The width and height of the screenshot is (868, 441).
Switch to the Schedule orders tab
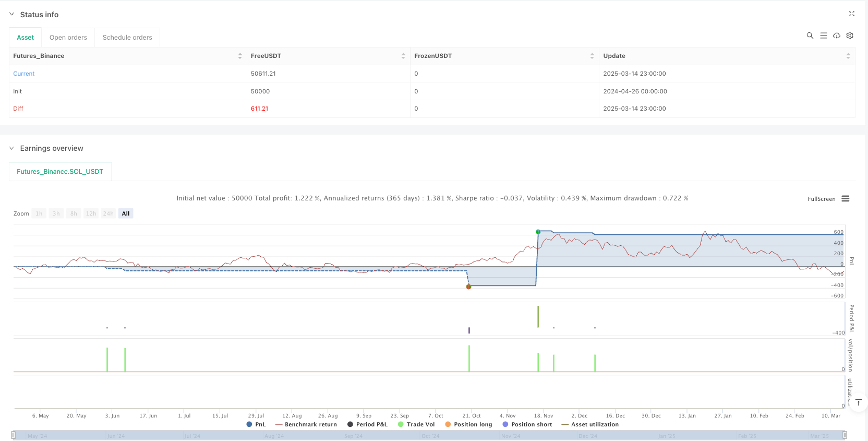(127, 38)
